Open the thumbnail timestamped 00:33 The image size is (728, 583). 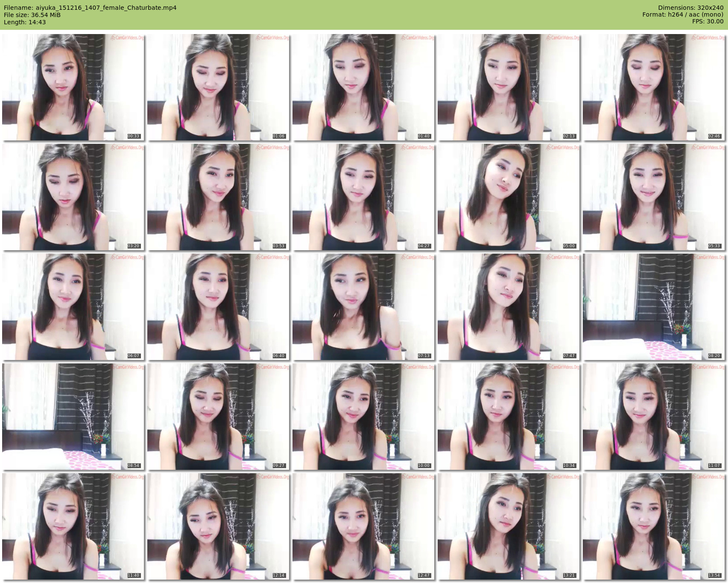click(x=73, y=87)
